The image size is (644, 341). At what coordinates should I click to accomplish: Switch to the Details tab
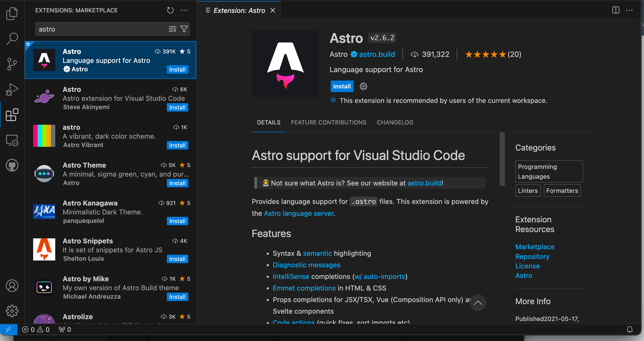(x=269, y=122)
